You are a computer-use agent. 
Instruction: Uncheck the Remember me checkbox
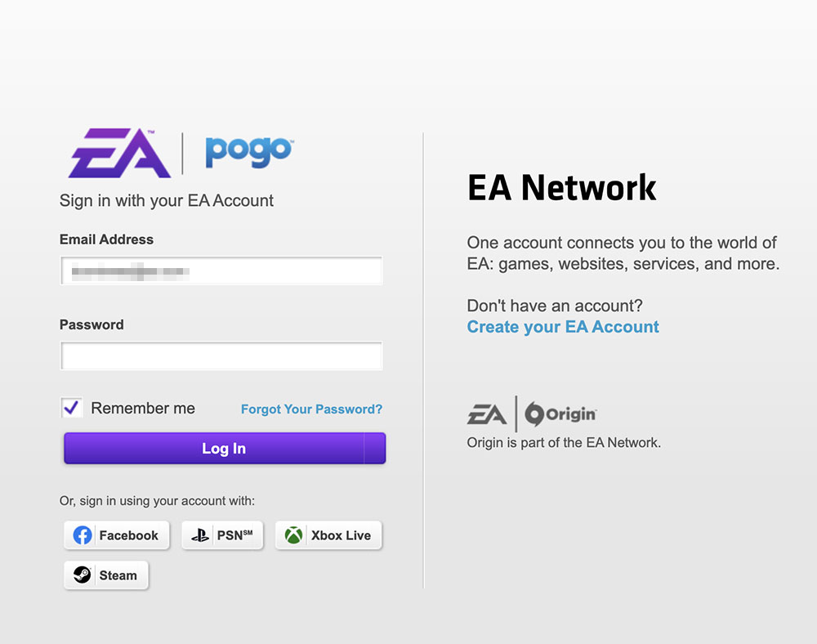(x=71, y=408)
